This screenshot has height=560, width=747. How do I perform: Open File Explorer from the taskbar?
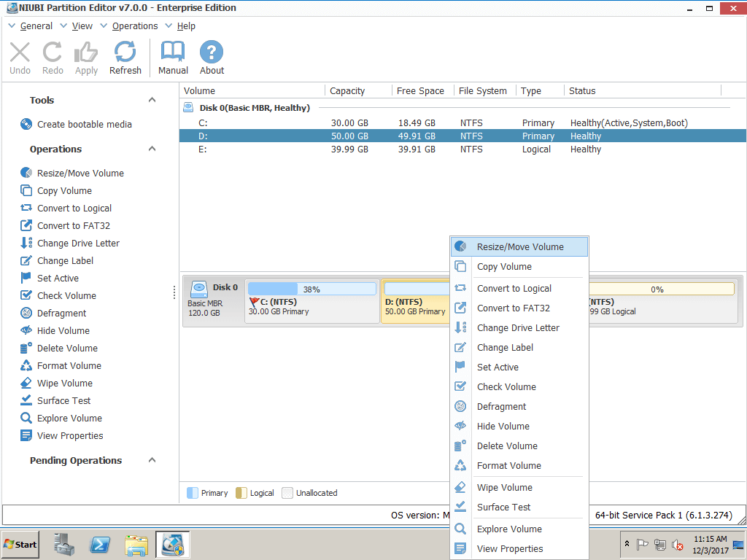136,545
